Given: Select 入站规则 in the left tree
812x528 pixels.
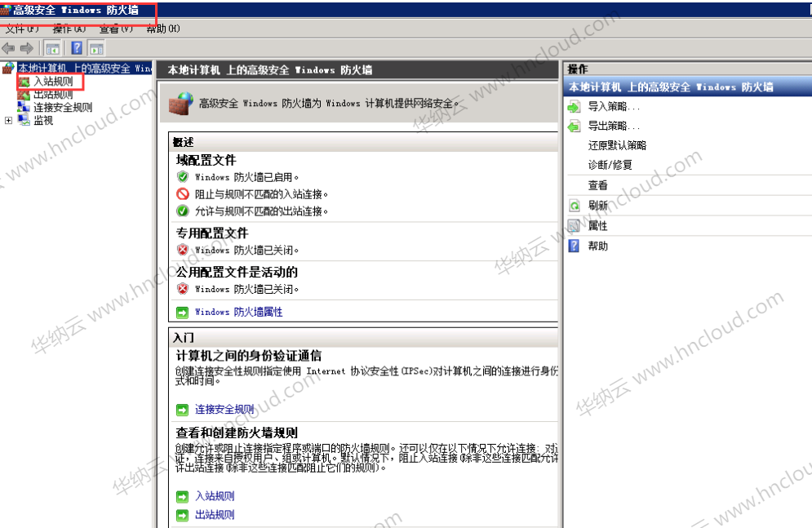Looking at the screenshot, I should pyautogui.click(x=53, y=82).
